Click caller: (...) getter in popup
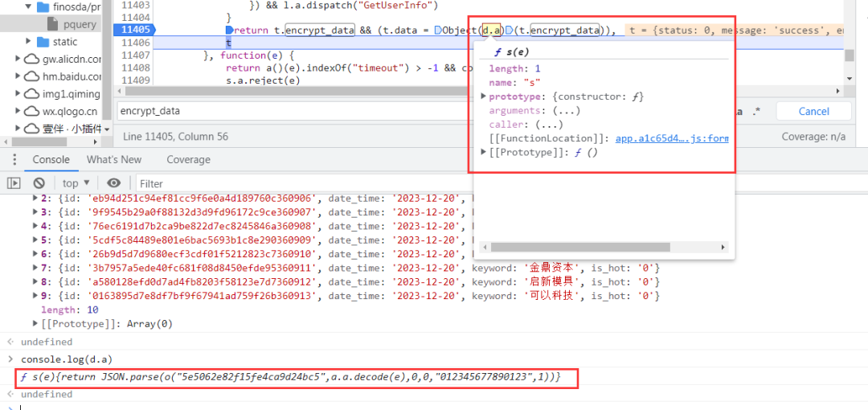Viewport: 868px width, 410px height. point(526,125)
